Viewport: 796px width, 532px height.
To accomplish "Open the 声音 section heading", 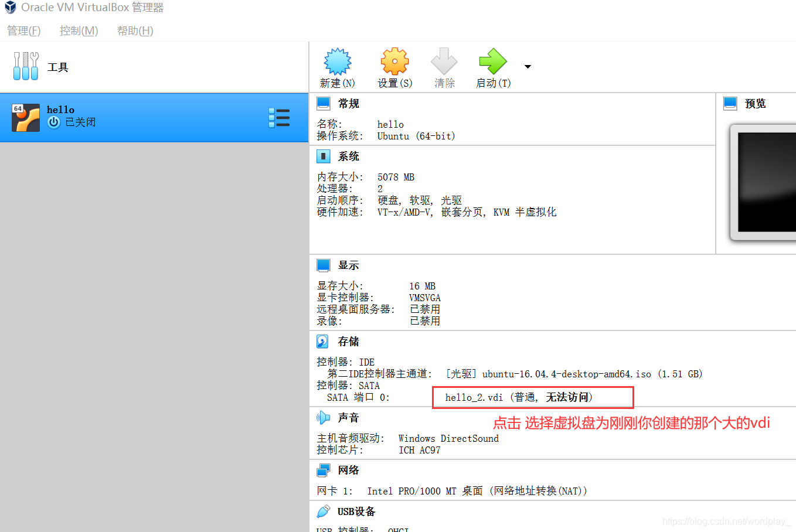I will coord(349,418).
